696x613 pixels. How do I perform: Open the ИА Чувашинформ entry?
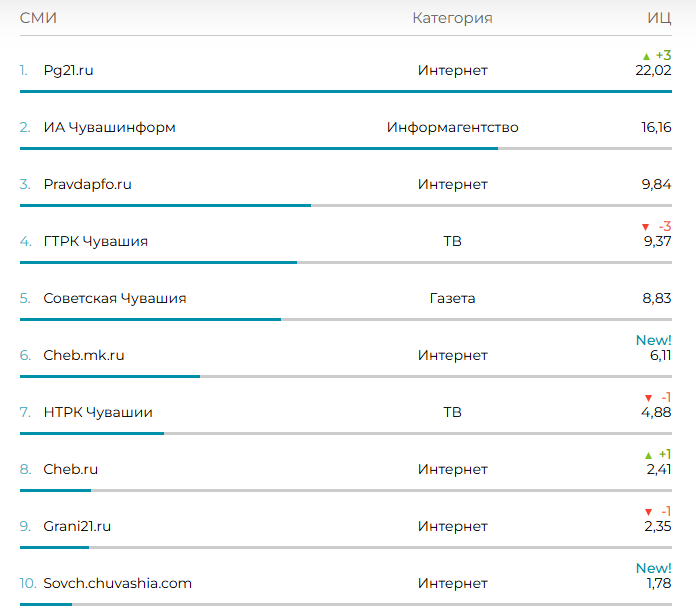point(109,127)
